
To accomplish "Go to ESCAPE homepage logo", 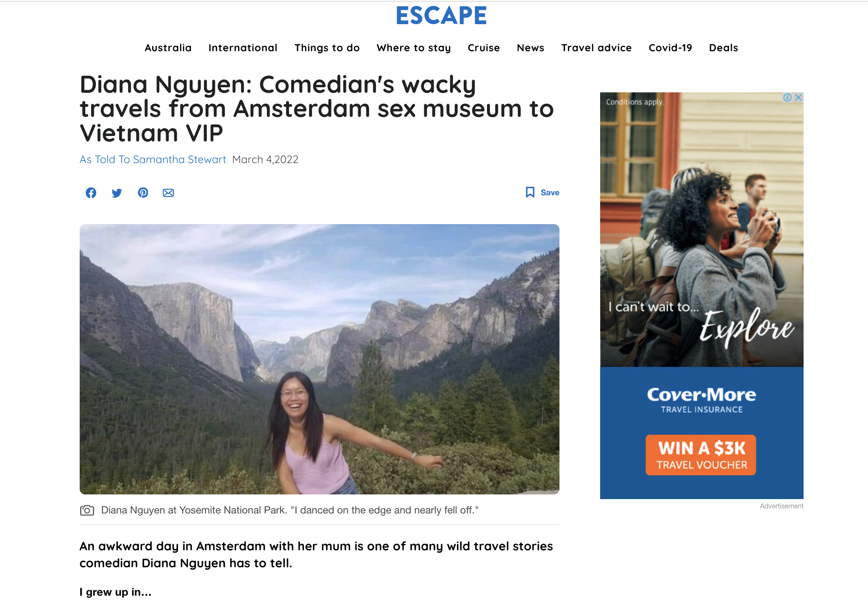I will pos(441,16).
